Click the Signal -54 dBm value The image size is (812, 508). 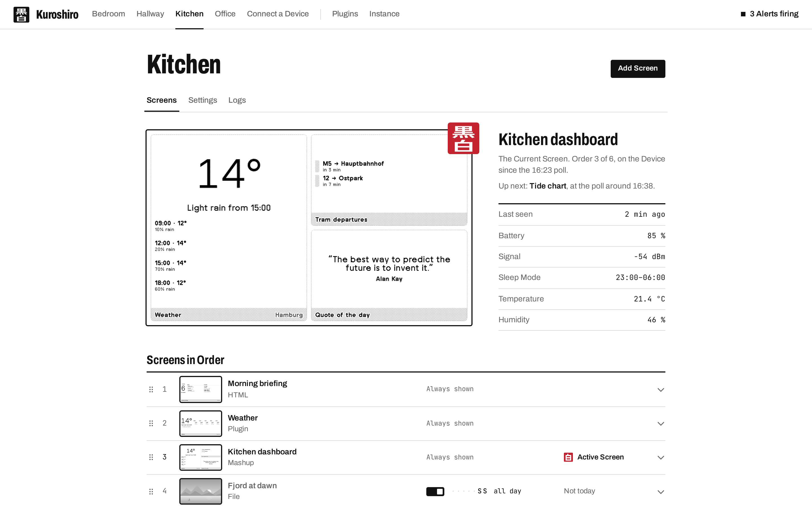pos(649,257)
